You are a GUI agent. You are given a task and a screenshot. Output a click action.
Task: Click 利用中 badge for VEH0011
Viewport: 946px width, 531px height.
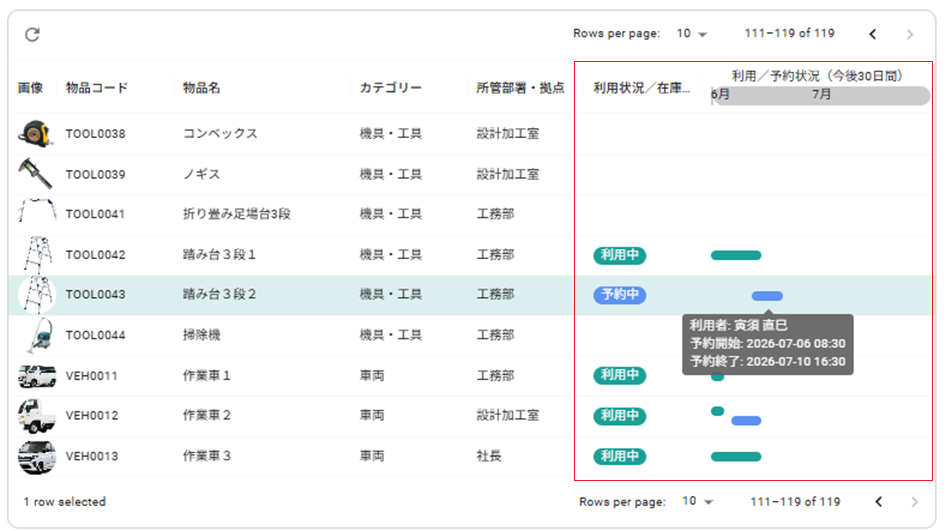[620, 375]
